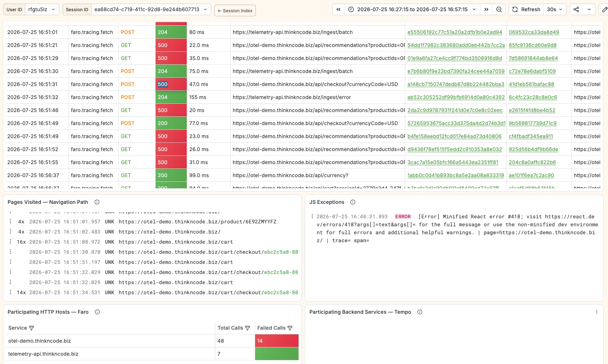Open row menu for 16x cart log line
Image resolution: width=608 pixels, height=364 pixels.
click(x=10, y=242)
